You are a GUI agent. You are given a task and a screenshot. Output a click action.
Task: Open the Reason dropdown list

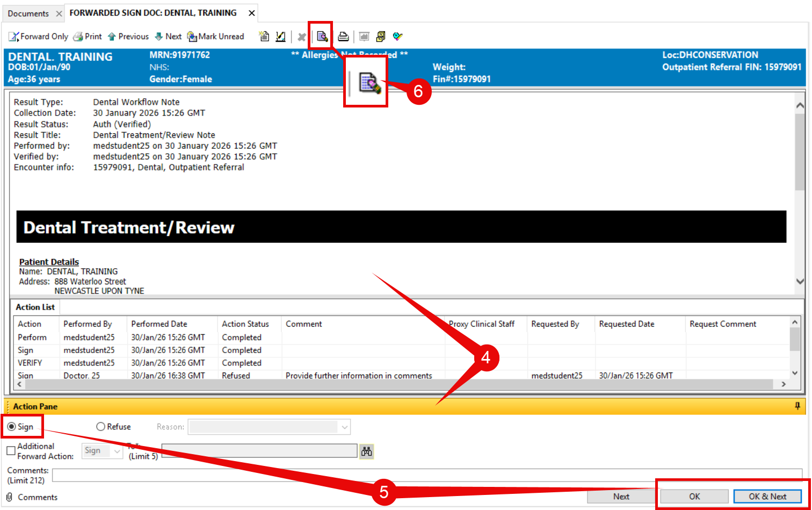pos(344,427)
